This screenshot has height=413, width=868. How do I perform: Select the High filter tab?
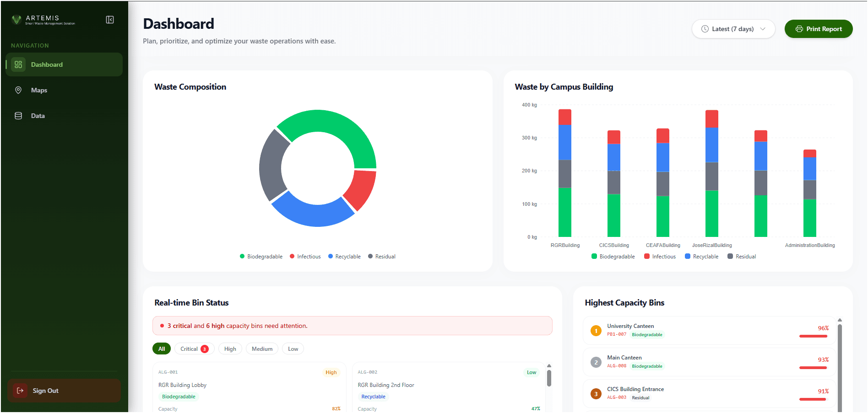230,349
